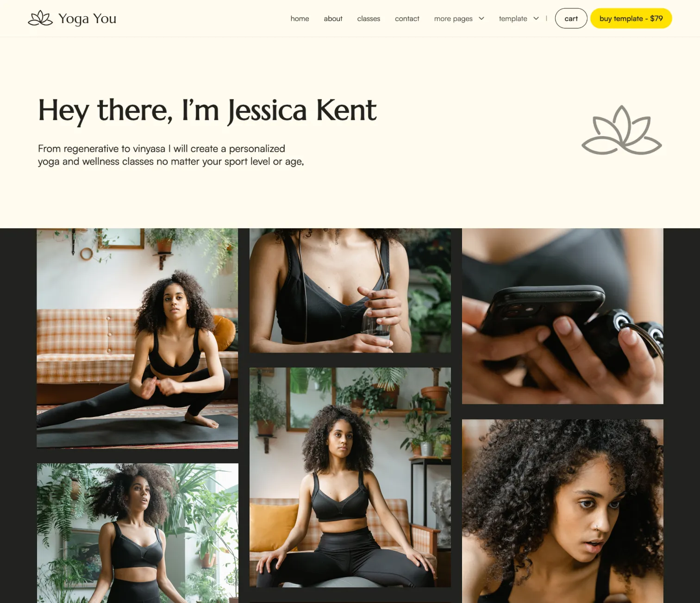
Task: Expand the template dropdown menu
Action: [519, 19]
